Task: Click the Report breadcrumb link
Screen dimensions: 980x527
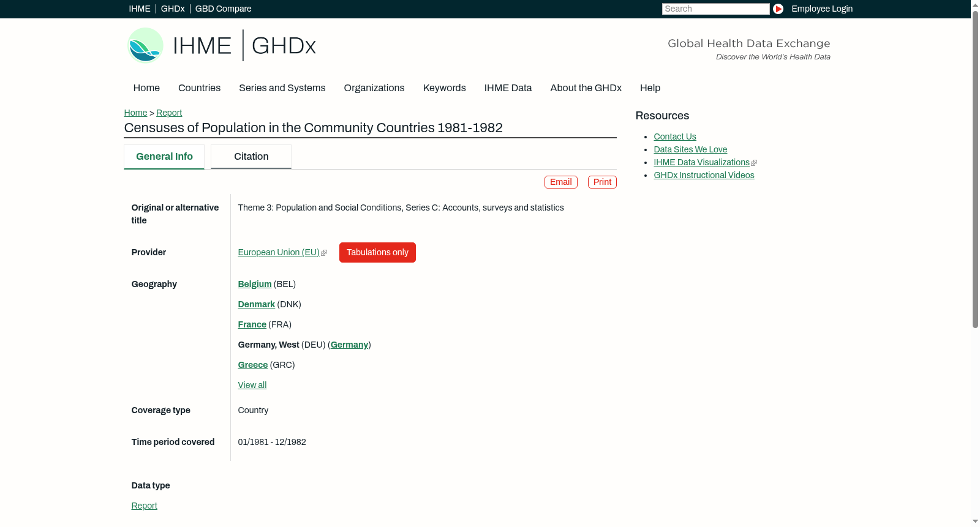Action: point(169,113)
